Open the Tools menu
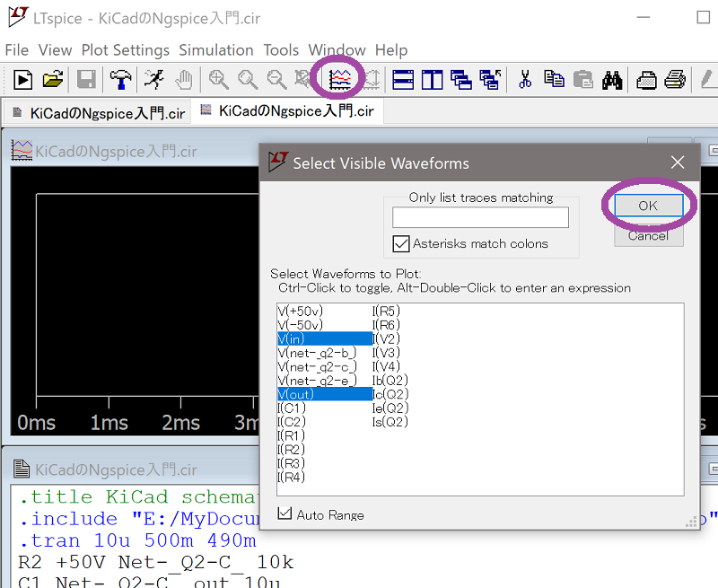 (281, 50)
